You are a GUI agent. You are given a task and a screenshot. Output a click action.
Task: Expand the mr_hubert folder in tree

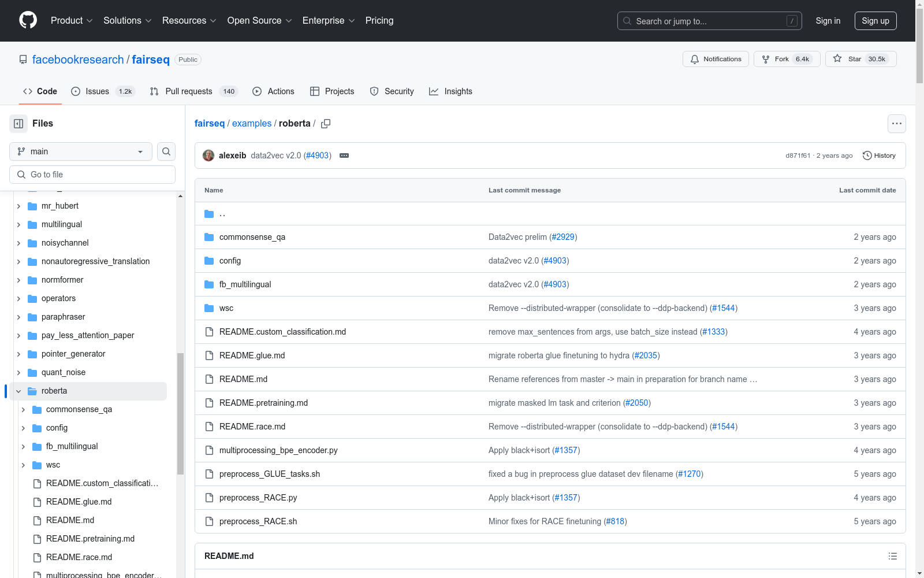tap(18, 206)
